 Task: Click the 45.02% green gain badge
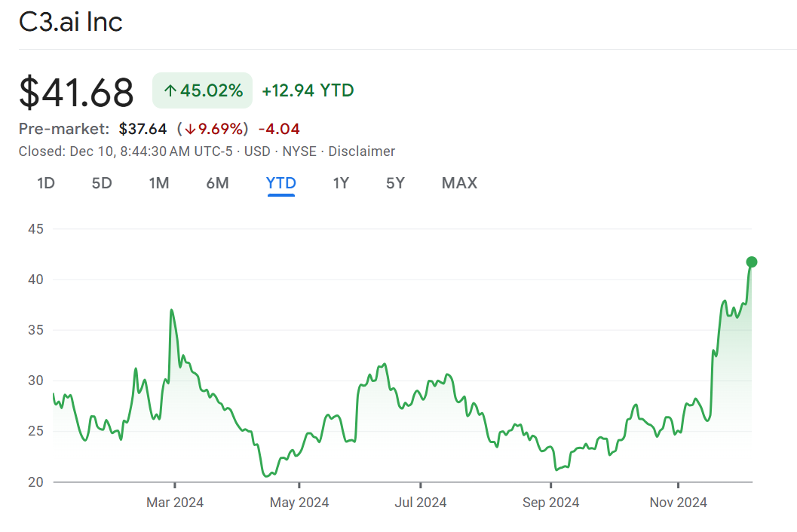[x=202, y=91]
